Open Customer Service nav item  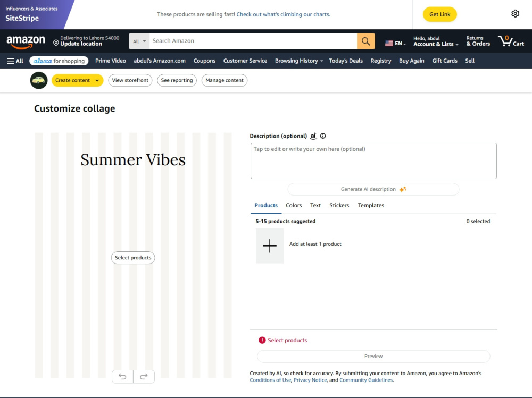point(245,61)
